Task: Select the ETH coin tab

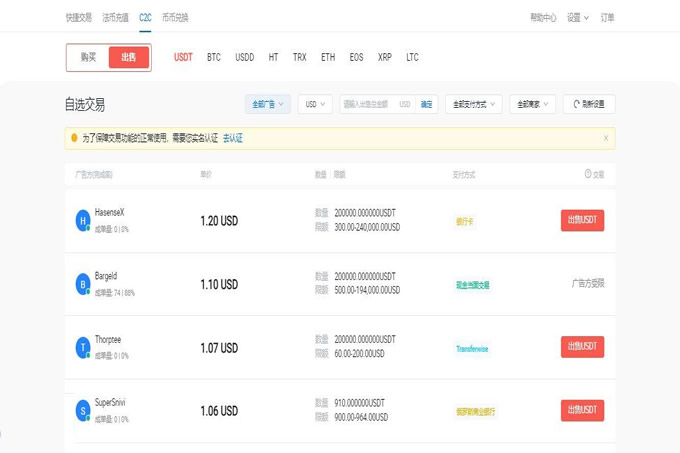Action: (x=328, y=57)
